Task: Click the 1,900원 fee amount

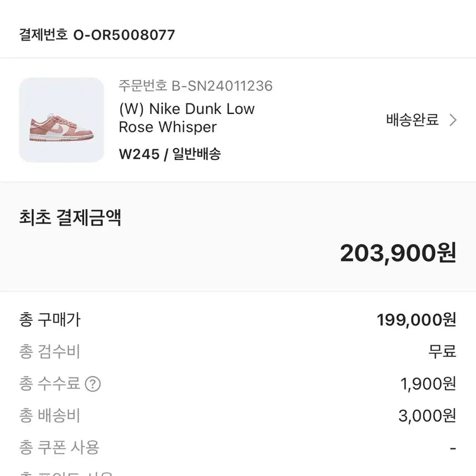Action: point(427,384)
